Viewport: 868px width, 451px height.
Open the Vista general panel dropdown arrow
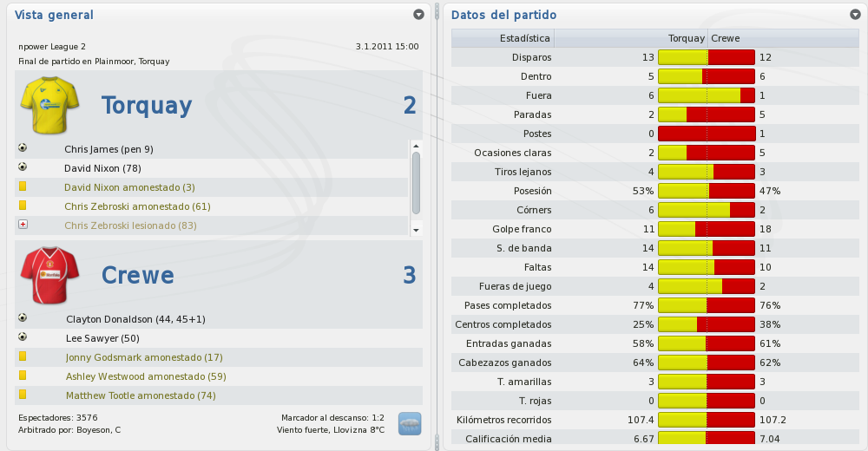tap(419, 15)
